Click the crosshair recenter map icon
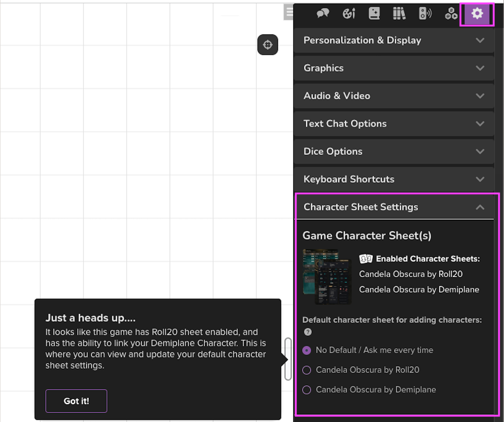The image size is (504, 422). coord(268,45)
